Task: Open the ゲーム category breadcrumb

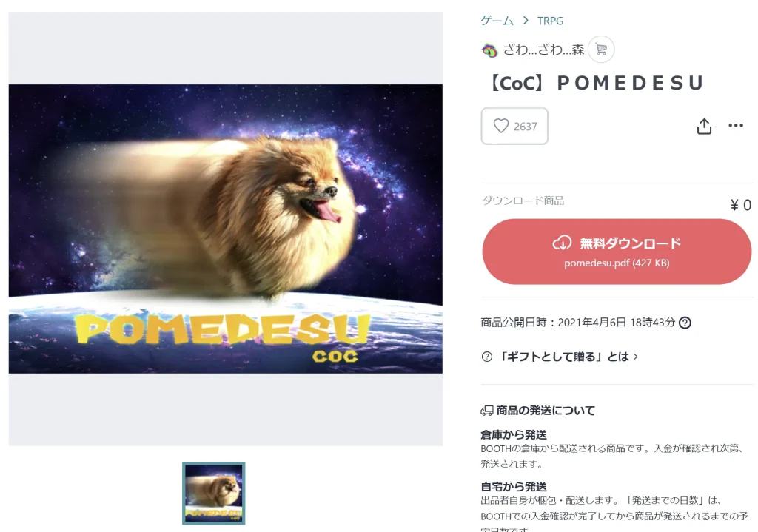Action: [497, 21]
